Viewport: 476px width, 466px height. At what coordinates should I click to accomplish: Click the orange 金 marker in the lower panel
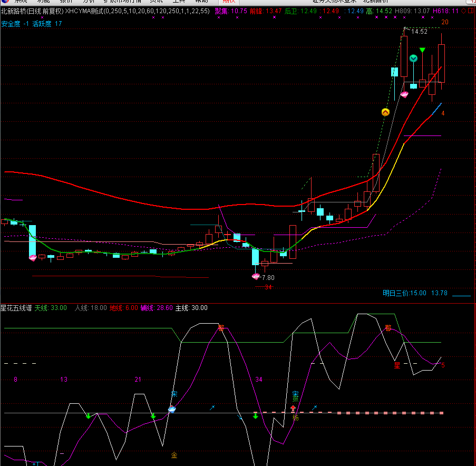[x=174, y=455]
